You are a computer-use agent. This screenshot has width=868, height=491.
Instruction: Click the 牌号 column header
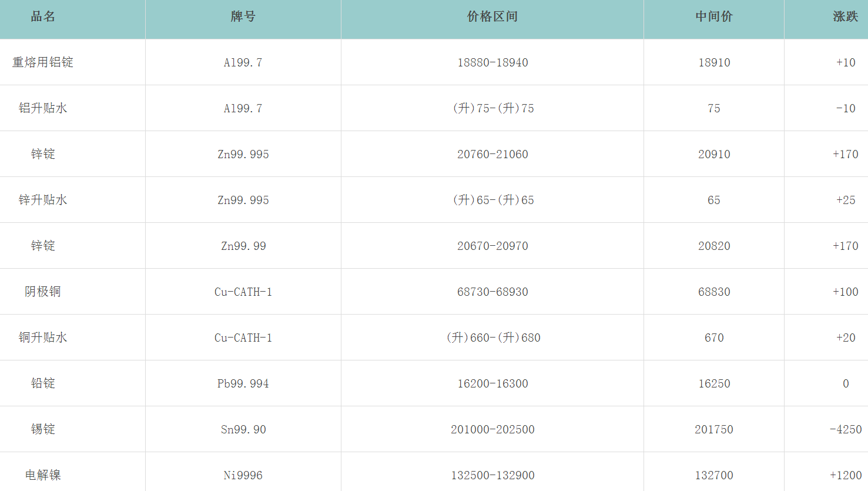(243, 16)
